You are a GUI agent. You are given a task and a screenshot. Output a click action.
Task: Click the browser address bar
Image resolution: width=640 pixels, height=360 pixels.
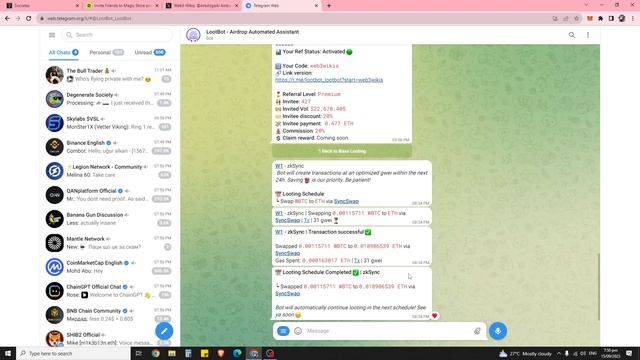[294, 18]
